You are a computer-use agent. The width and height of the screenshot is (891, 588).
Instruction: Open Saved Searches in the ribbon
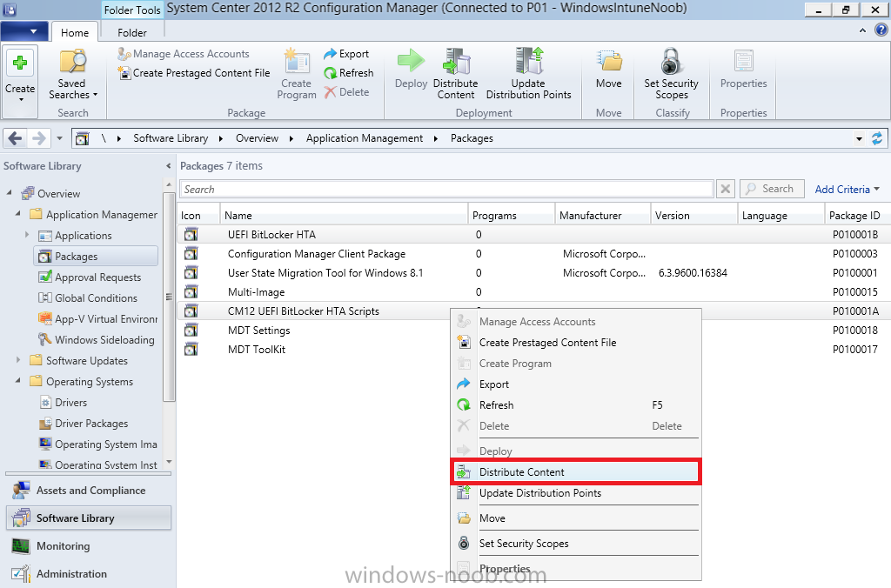coord(73,75)
